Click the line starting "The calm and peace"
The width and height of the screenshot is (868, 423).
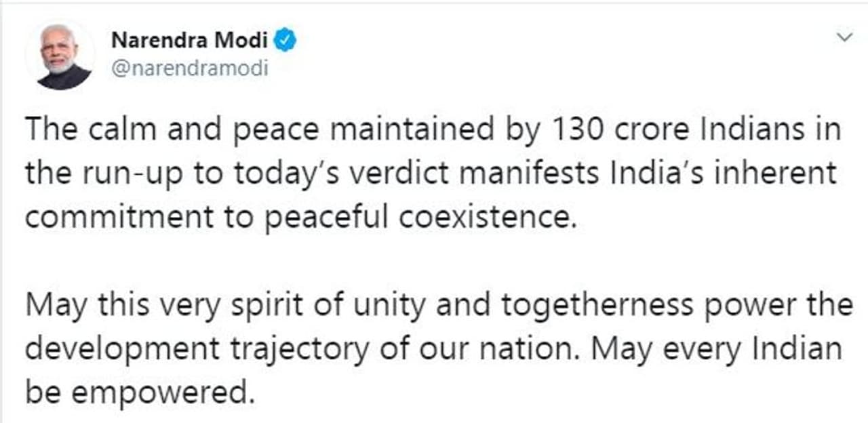coord(433,130)
